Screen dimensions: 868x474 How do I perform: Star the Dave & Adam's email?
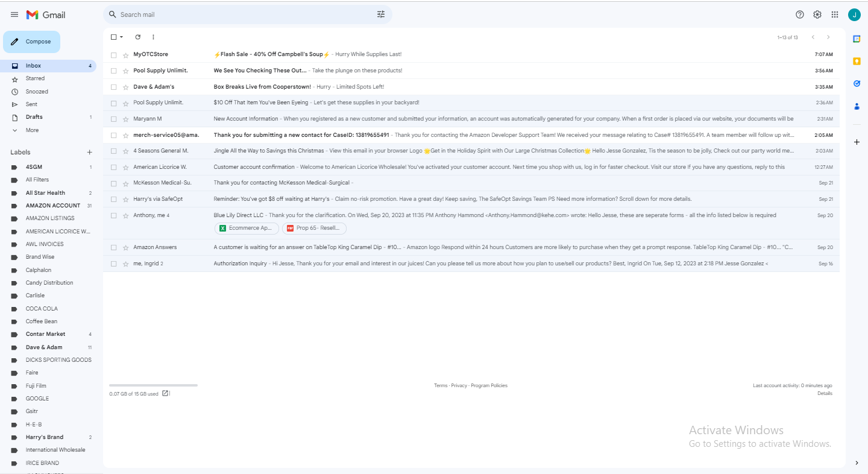click(x=126, y=87)
